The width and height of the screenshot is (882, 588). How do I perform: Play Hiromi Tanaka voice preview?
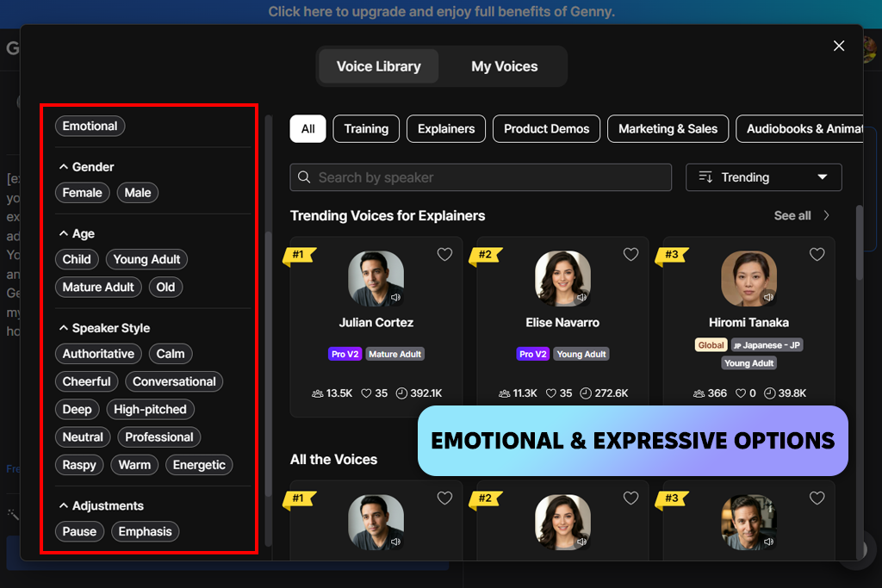click(x=768, y=297)
